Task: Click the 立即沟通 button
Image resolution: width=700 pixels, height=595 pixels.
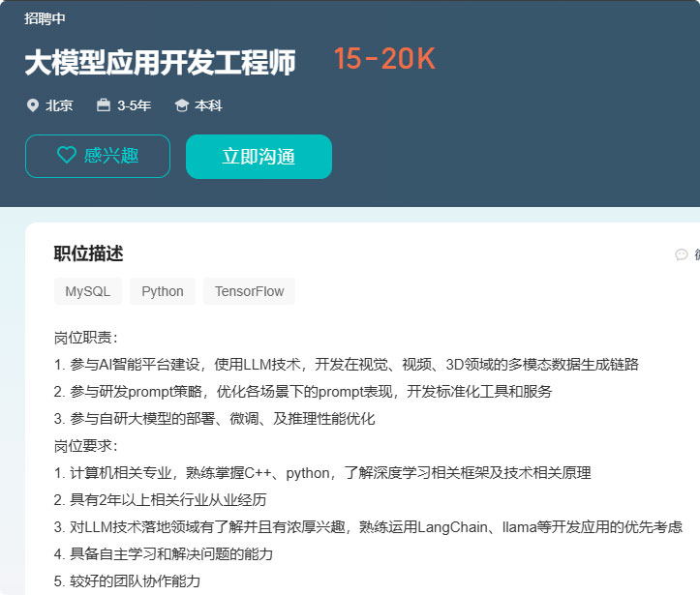Action: (x=259, y=157)
